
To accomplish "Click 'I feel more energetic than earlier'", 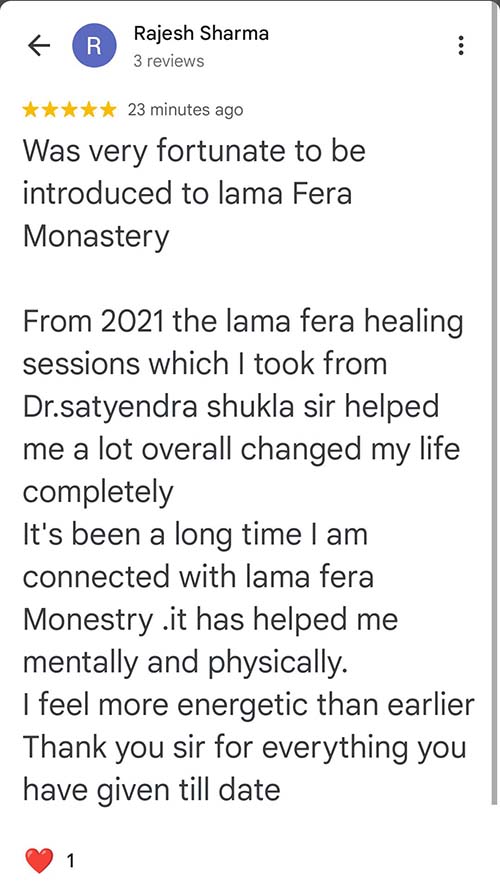I will click(249, 705).
